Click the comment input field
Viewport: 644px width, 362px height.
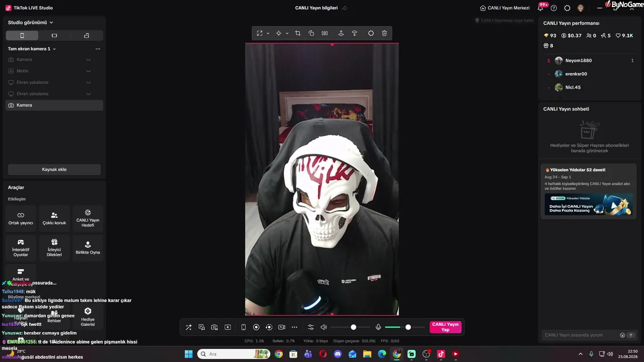(x=580, y=335)
